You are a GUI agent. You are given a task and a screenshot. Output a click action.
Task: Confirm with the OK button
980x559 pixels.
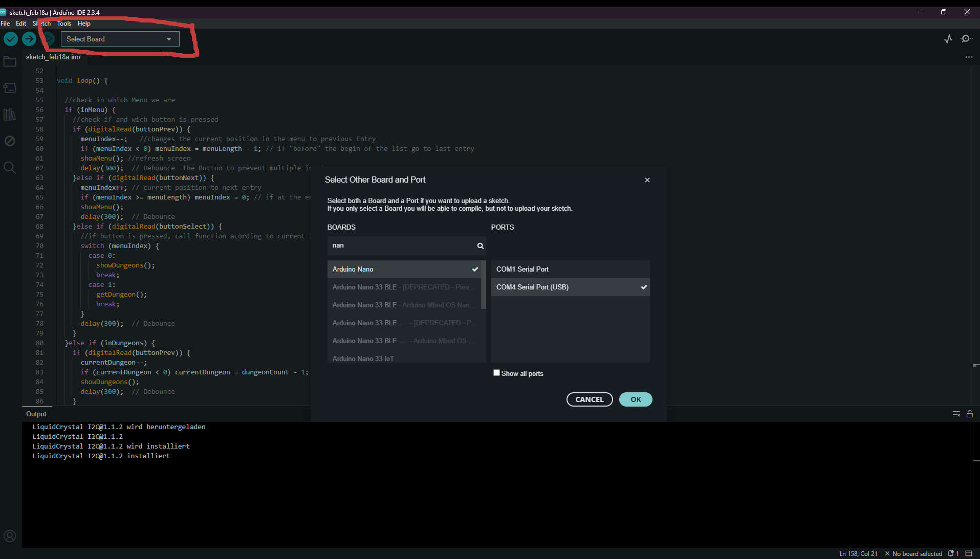pyautogui.click(x=636, y=399)
